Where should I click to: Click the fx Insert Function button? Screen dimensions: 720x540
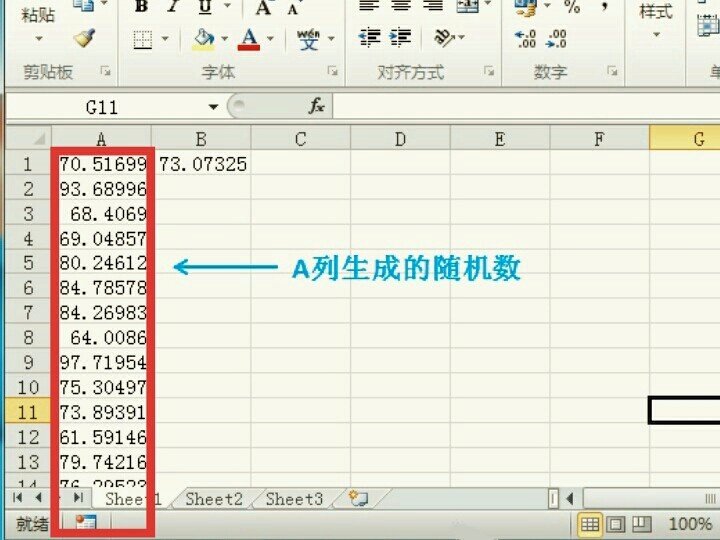click(317, 107)
